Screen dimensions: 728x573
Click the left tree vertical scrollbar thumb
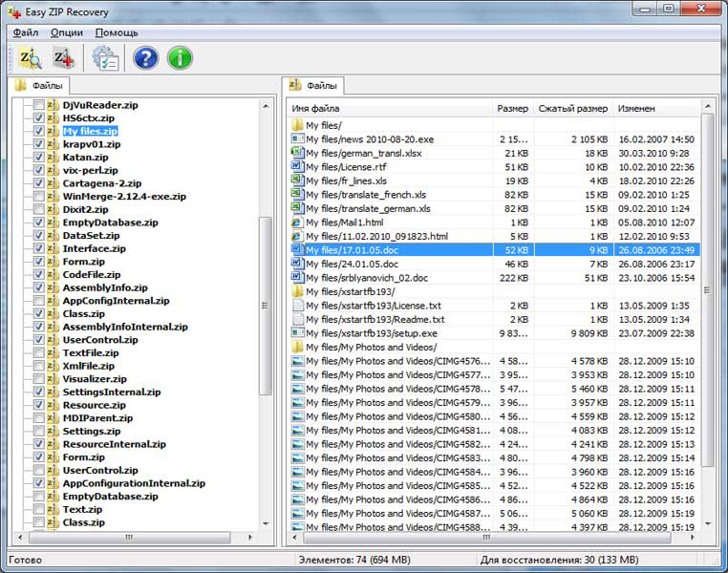point(266,306)
